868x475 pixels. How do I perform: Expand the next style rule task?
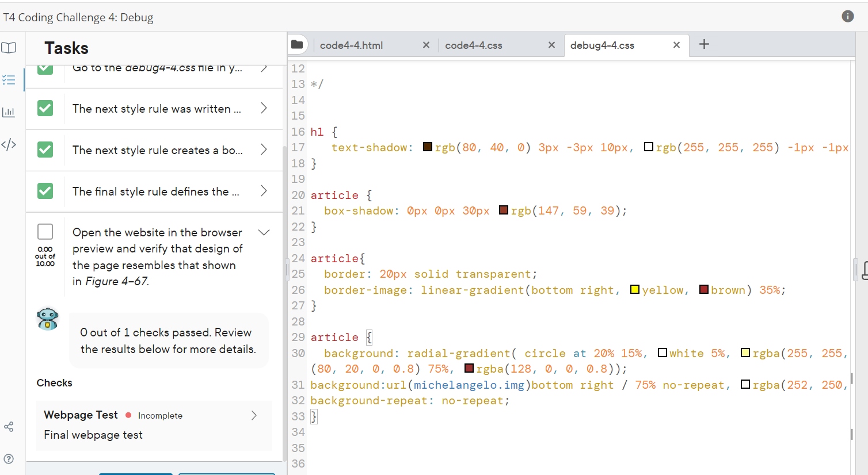click(264, 109)
